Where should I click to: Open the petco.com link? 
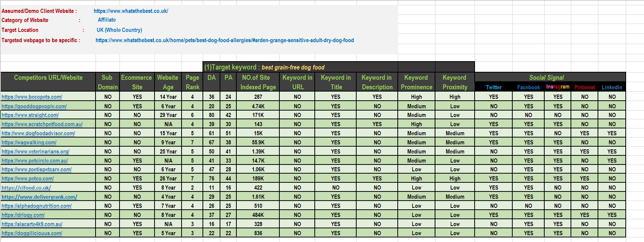27,179
